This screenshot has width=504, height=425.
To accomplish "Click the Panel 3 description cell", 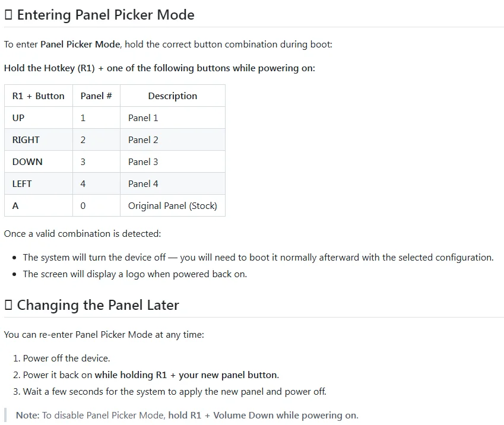I will tap(173, 161).
